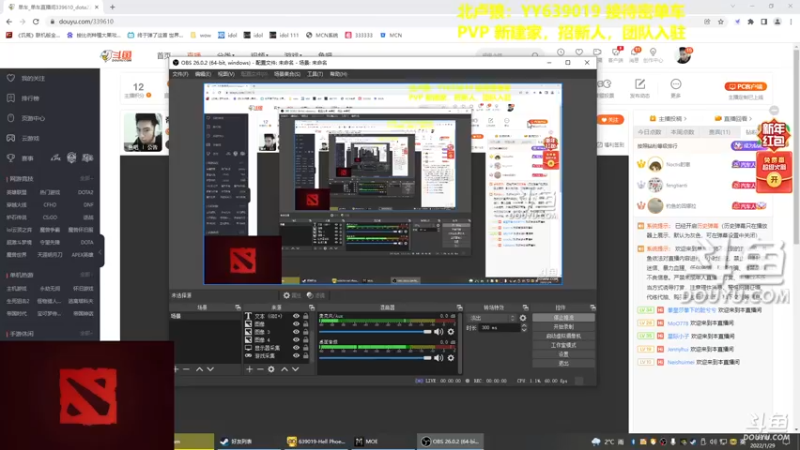Expand the 网游竞技 category list
The image size is (800, 450).
coord(86,179)
